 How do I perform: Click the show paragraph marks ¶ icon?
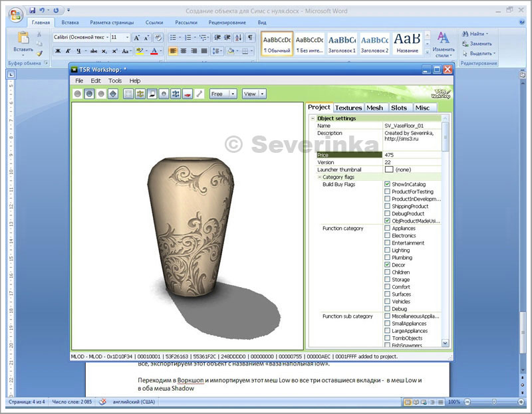pos(250,38)
